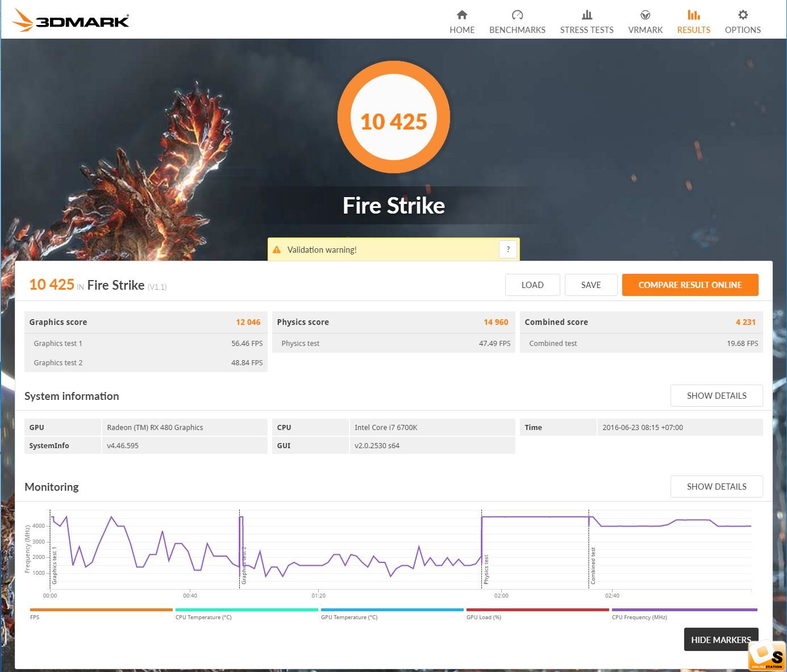Screen dimensions: 787x672
Task: Open Benchmarks gauge icon
Action: click(x=517, y=15)
